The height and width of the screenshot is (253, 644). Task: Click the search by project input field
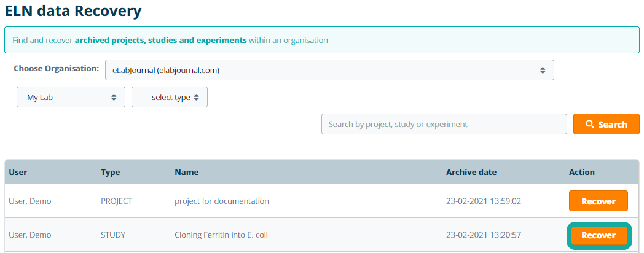(444, 124)
